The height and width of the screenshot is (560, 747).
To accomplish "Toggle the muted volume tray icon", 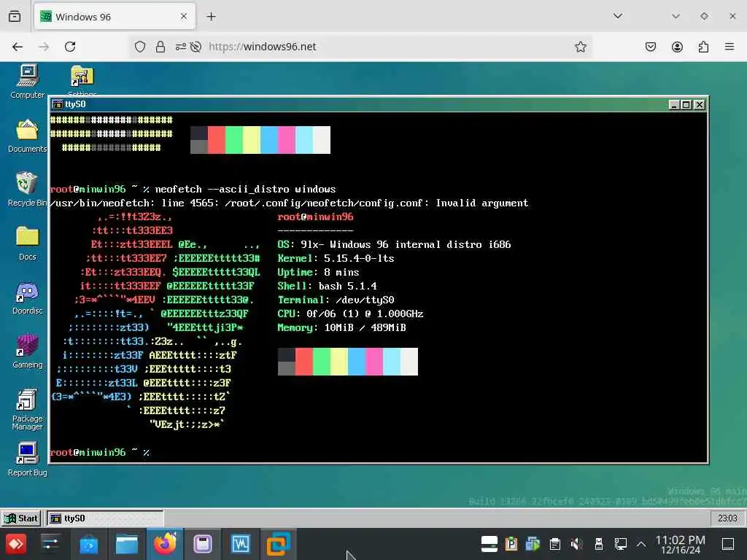I will tap(576, 544).
